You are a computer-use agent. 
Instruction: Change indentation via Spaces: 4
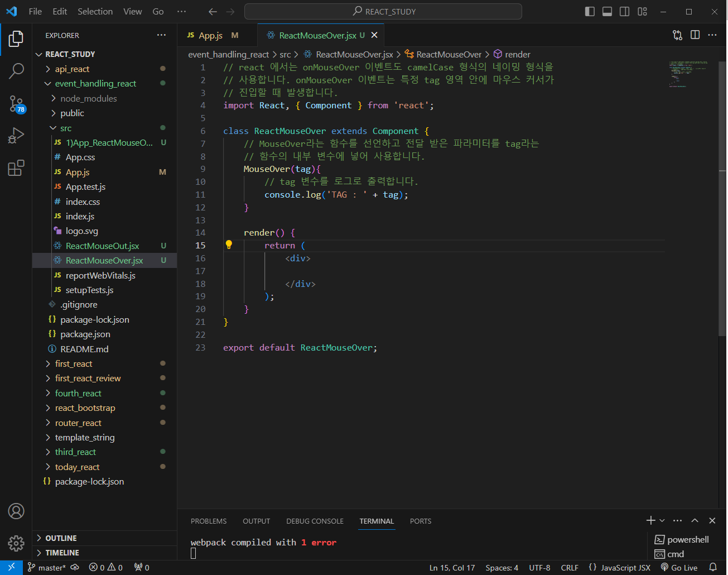pos(502,567)
